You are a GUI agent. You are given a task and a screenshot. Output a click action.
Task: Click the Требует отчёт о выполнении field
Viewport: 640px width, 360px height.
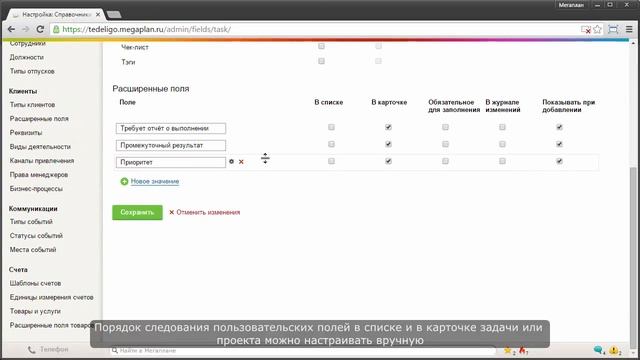(171, 128)
